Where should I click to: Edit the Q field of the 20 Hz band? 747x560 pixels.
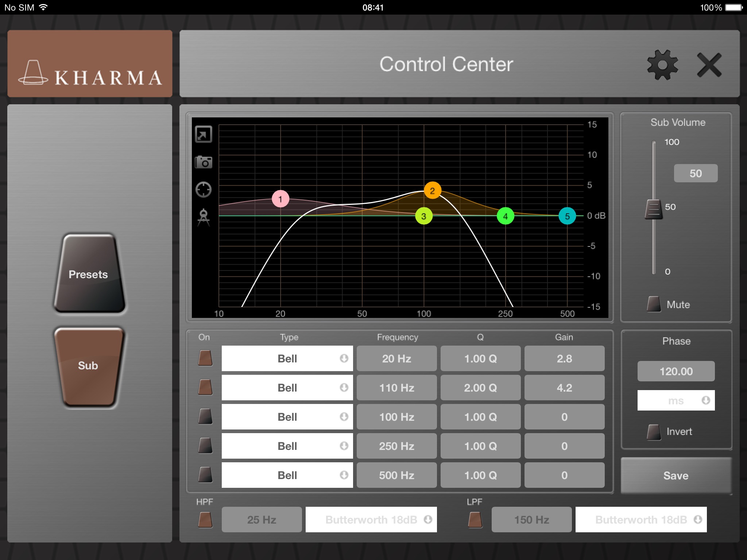pyautogui.click(x=481, y=358)
